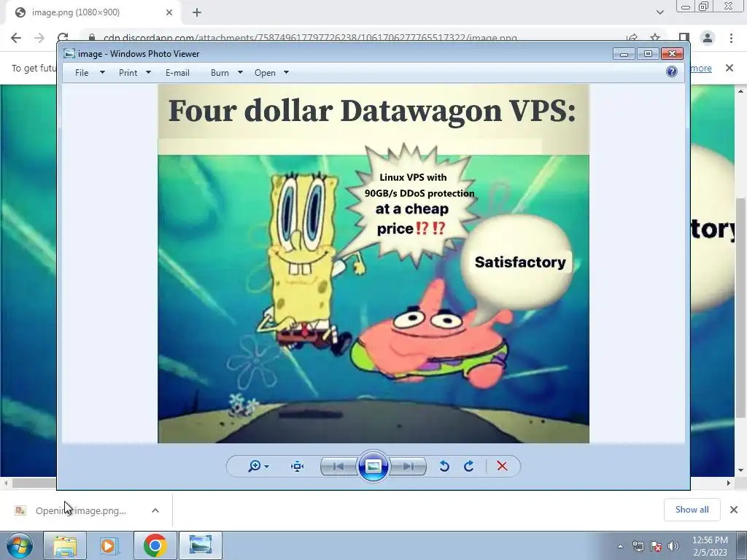Dismiss the Chrome info bar
747x560 pixels.
(x=729, y=68)
